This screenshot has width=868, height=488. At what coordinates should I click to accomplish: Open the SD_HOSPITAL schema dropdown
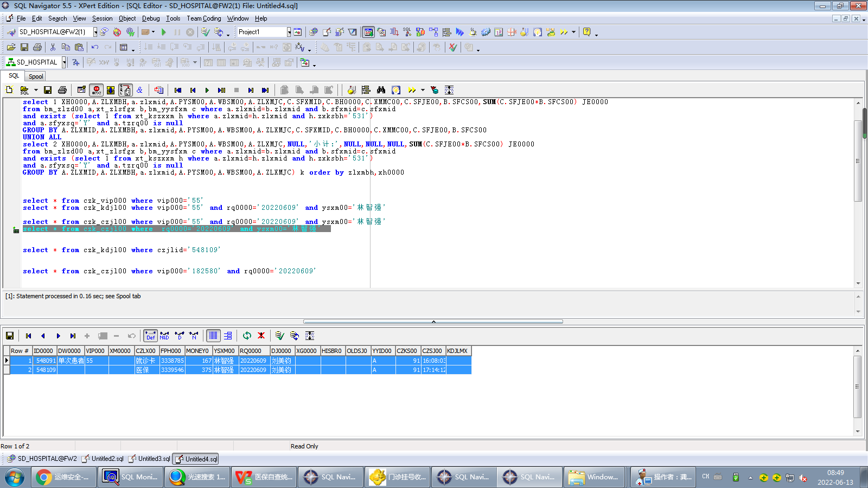(64, 62)
